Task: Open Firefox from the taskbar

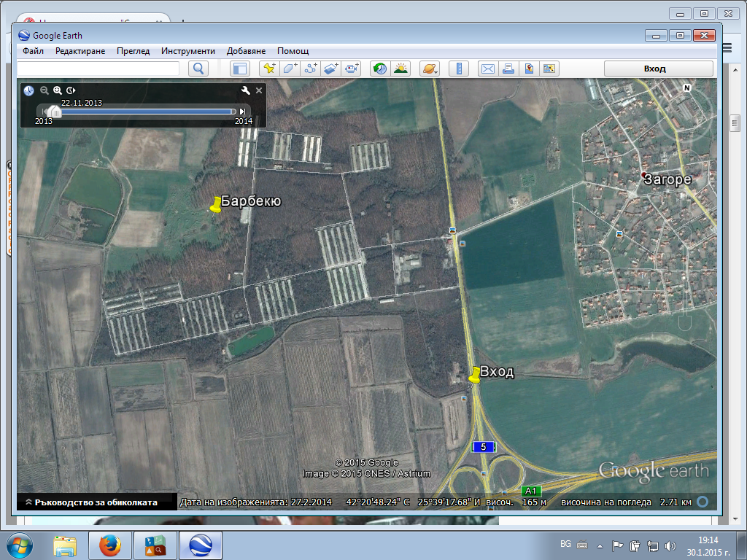Action: [x=110, y=545]
